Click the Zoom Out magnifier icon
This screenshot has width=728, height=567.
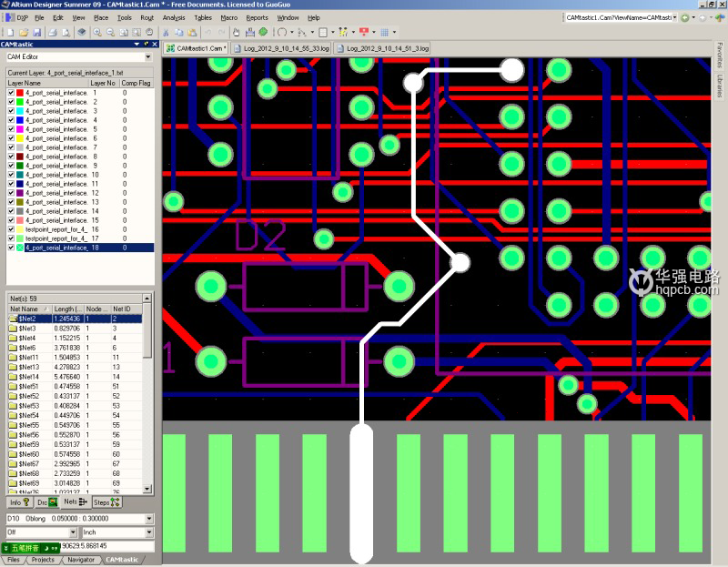(108, 32)
